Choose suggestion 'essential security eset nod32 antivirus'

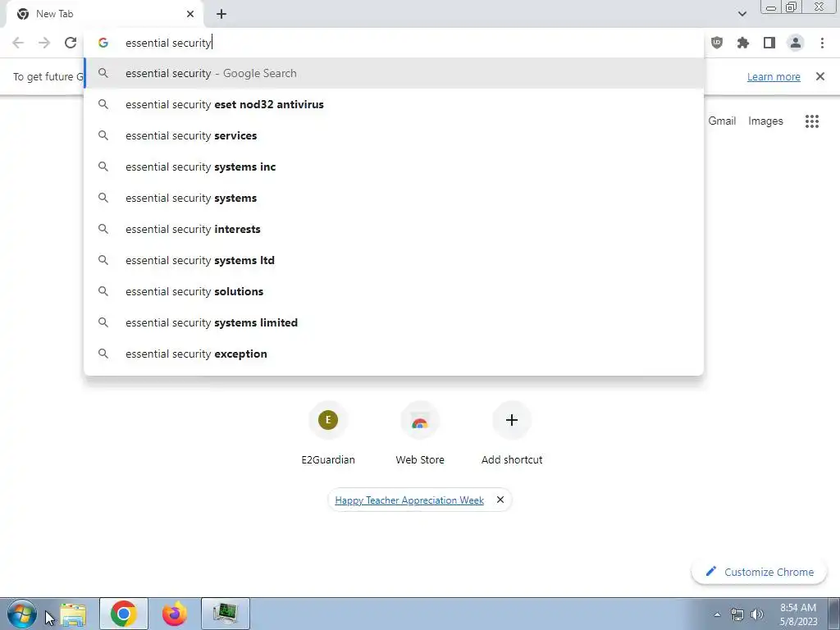394,104
